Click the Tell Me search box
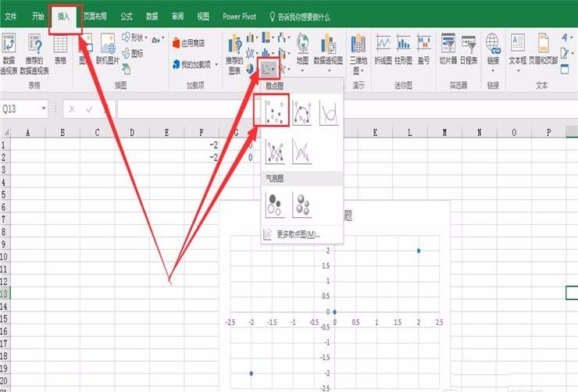The image size is (578, 392). [300, 16]
